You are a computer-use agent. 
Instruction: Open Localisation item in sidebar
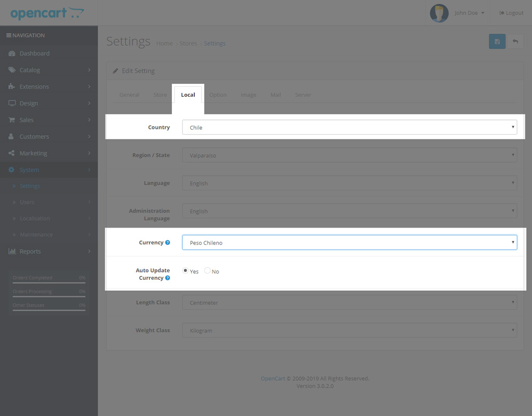[x=35, y=218]
